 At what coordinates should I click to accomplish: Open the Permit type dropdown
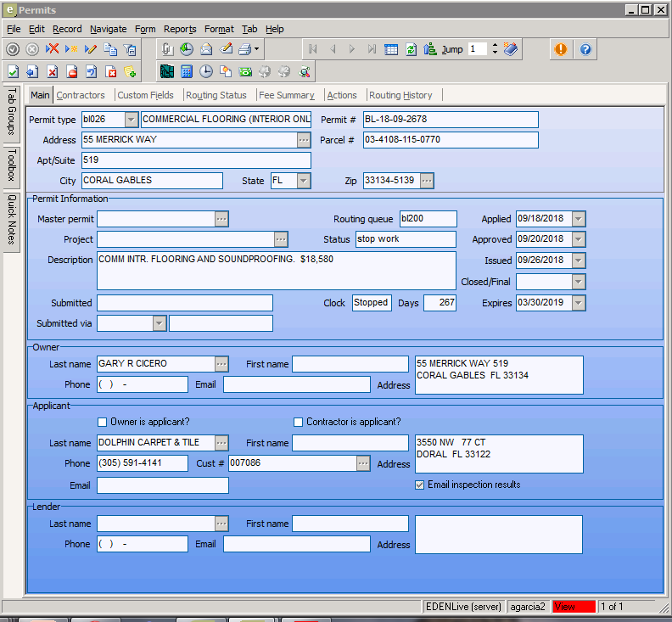tap(131, 120)
